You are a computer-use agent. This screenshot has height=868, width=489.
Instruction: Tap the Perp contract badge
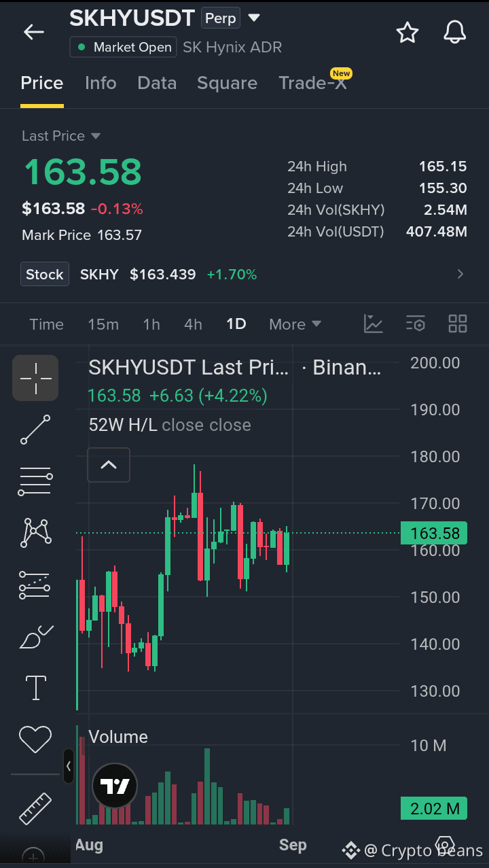[221, 18]
